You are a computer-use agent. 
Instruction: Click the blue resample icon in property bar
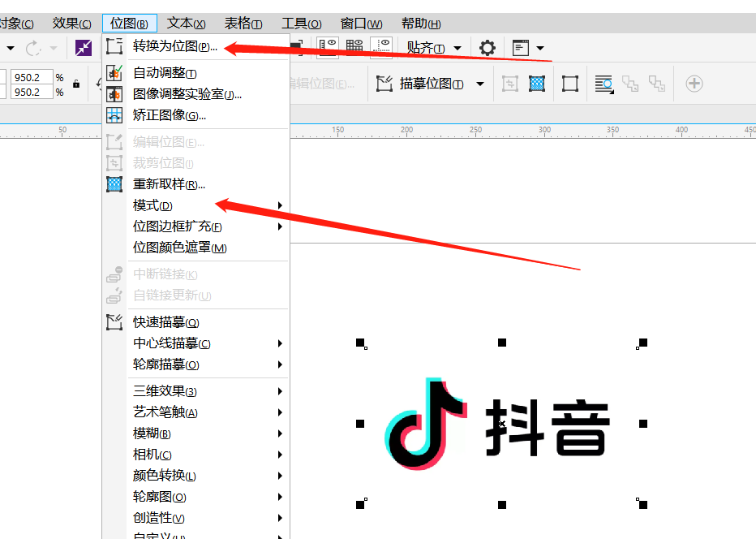[x=537, y=84]
